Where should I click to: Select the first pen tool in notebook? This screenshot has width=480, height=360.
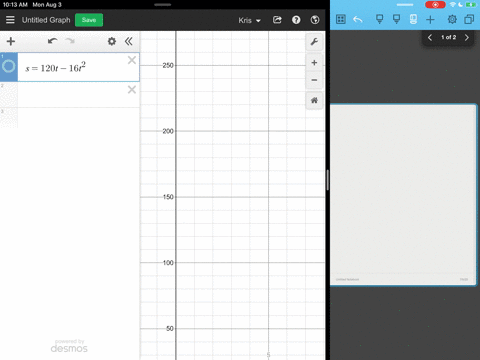click(x=379, y=19)
